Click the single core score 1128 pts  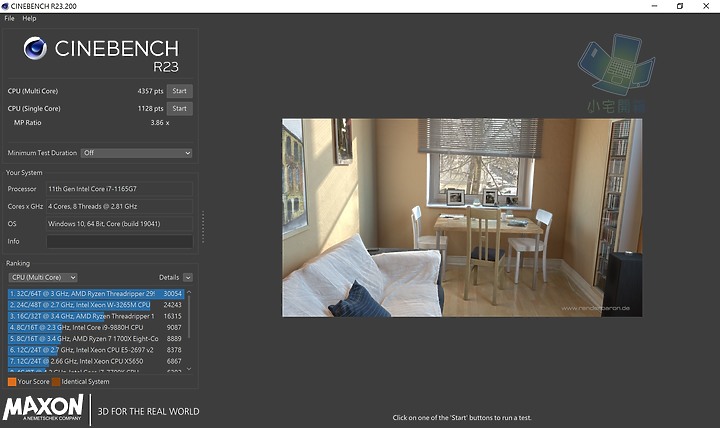(150, 108)
